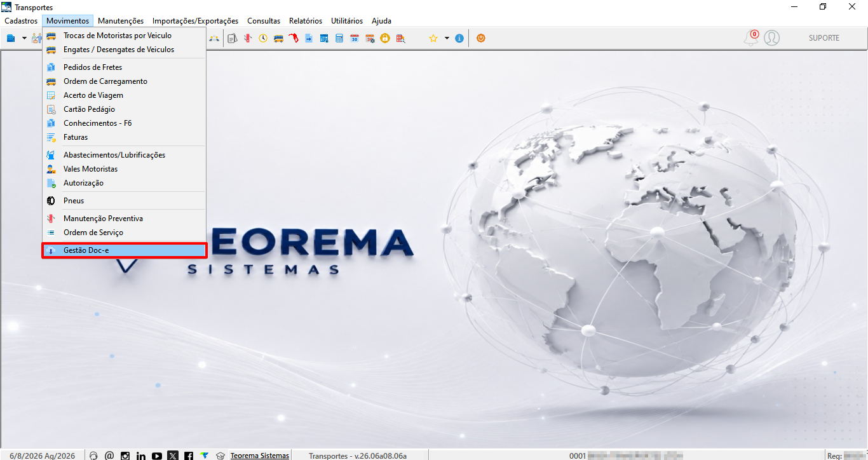Click the yellow truck toolbar icon
Screen dimensions: 868x460
pyautogui.click(x=278, y=38)
